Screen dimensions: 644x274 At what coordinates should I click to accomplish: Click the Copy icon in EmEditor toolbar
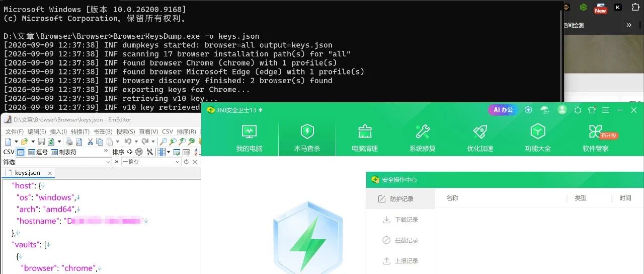pyautogui.click(x=100, y=142)
